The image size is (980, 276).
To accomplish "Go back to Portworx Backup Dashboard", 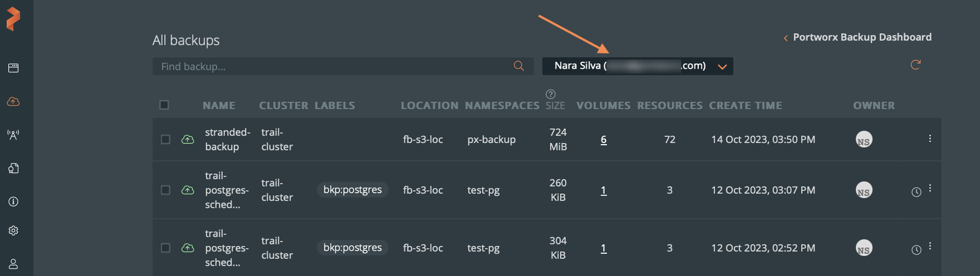I will pos(858,37).
